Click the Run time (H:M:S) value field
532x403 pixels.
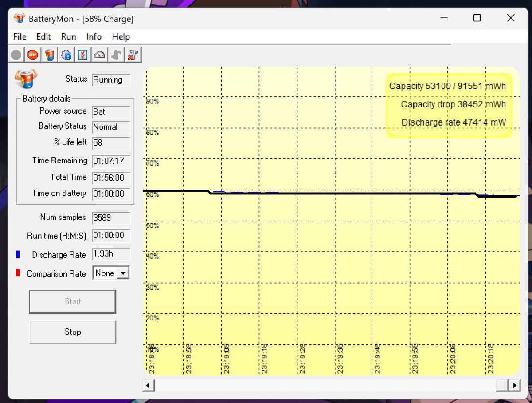111,236
